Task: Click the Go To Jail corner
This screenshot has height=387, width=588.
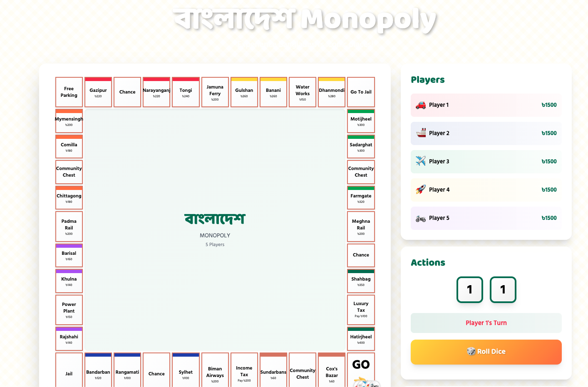Action: (x=361, y=92)
